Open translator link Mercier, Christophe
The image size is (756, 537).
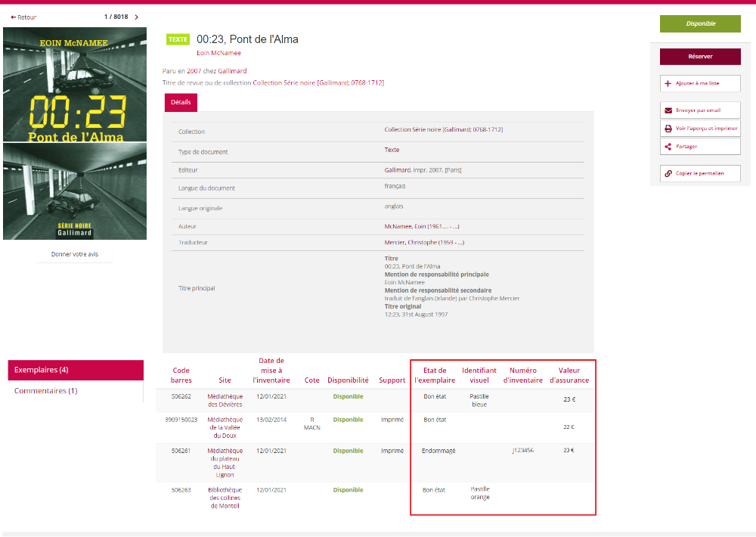pyautogui.click(x=424, y=243)
